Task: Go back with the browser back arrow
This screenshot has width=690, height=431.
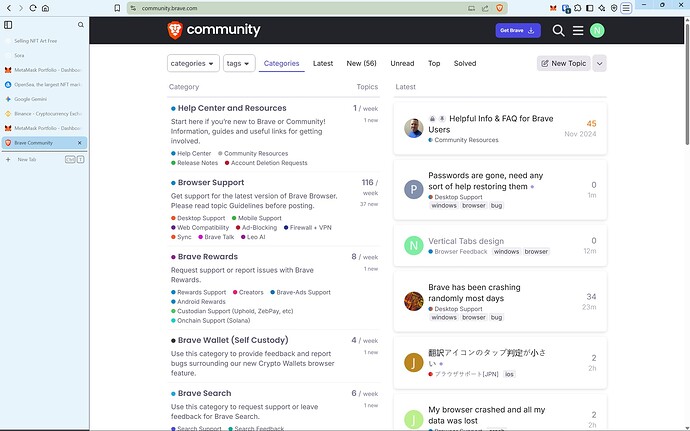Action: (x=9, y=8)
